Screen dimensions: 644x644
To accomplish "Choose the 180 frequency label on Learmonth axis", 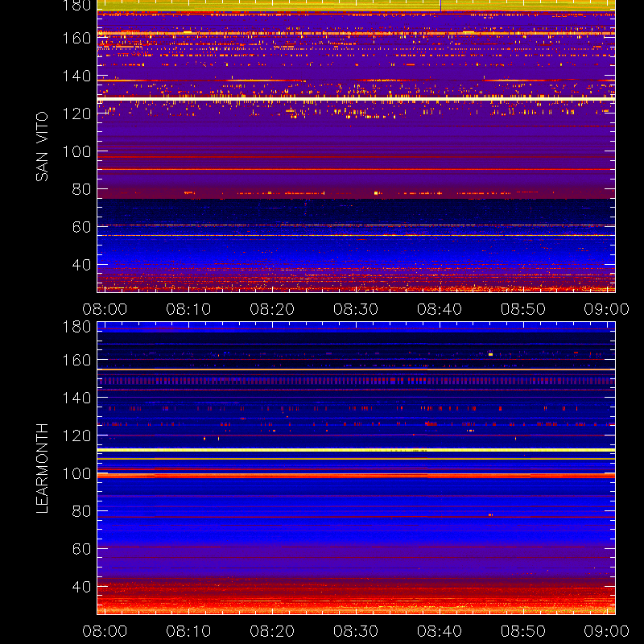I will [x=76, y=327].
